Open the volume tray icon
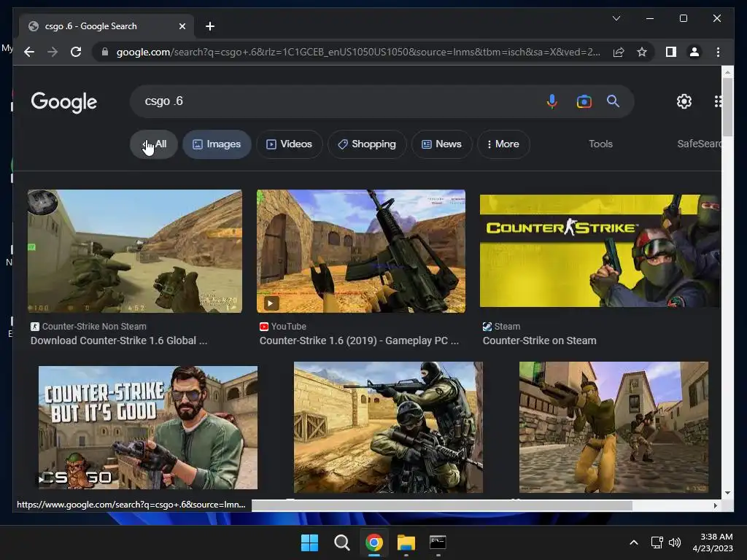Screen dimensions: 747x560 click(675, 542)
